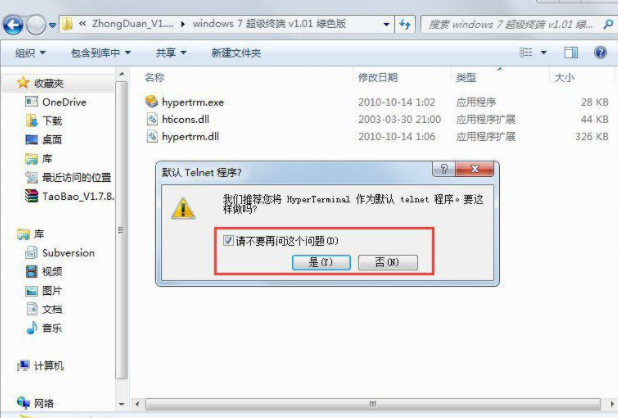Screen dimensions: 618x418
Task: Click the horizontal scrollbar at bottom
Action: (372, 404)
